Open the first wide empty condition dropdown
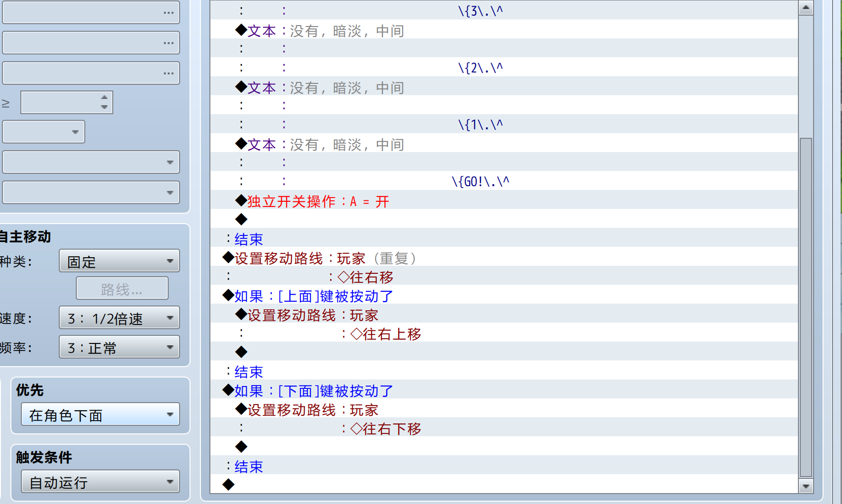 [x=91, y=162]
